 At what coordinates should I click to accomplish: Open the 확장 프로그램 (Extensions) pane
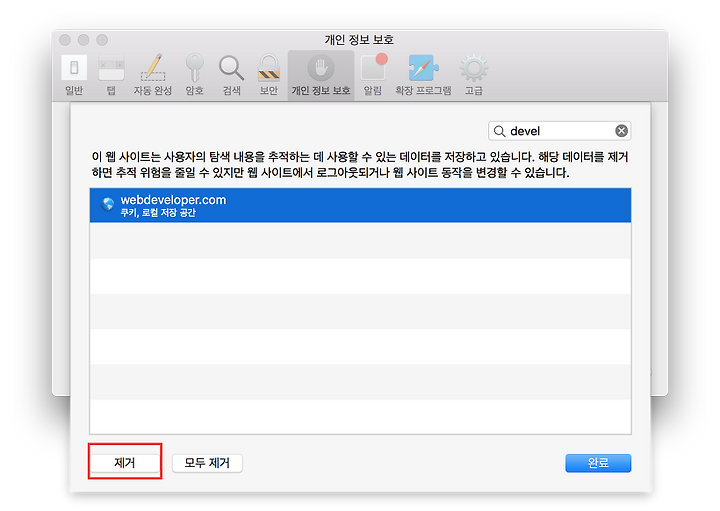[x=423, y=75]
